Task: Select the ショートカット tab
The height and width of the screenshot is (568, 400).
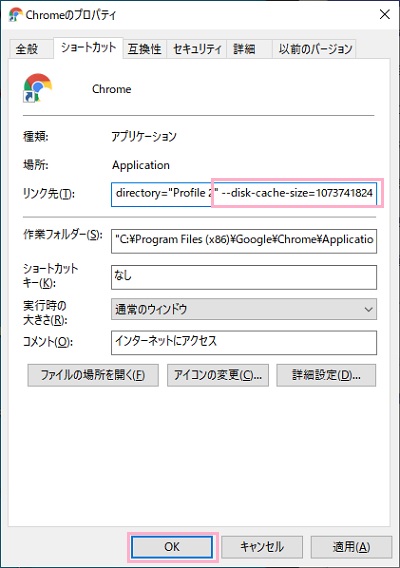Action: (x=88, y=47)
